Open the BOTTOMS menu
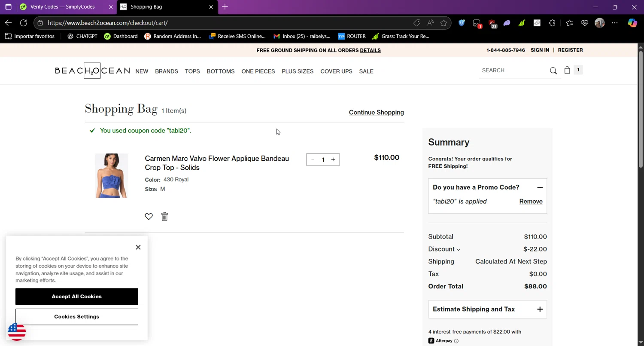 point(221,71)
